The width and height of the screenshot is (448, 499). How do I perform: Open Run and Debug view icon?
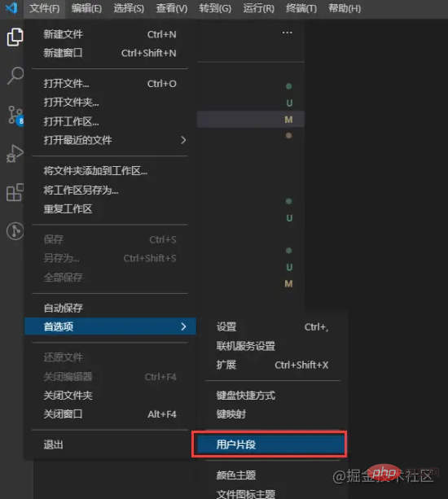[15, 154]
